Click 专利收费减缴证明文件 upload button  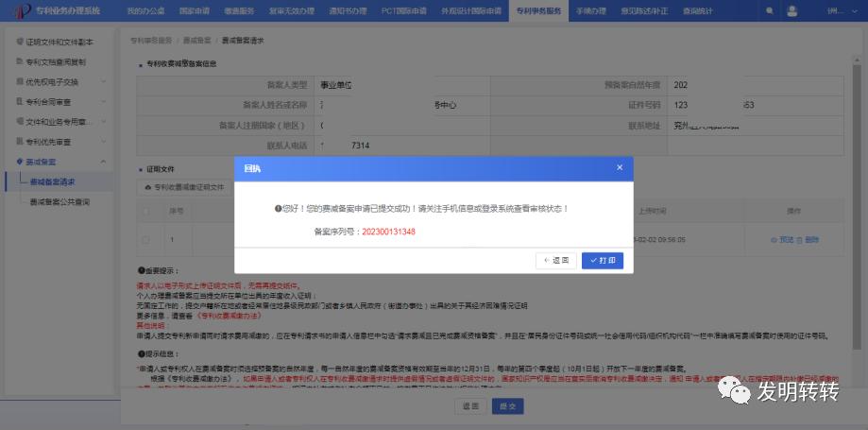tap(184, 187)
